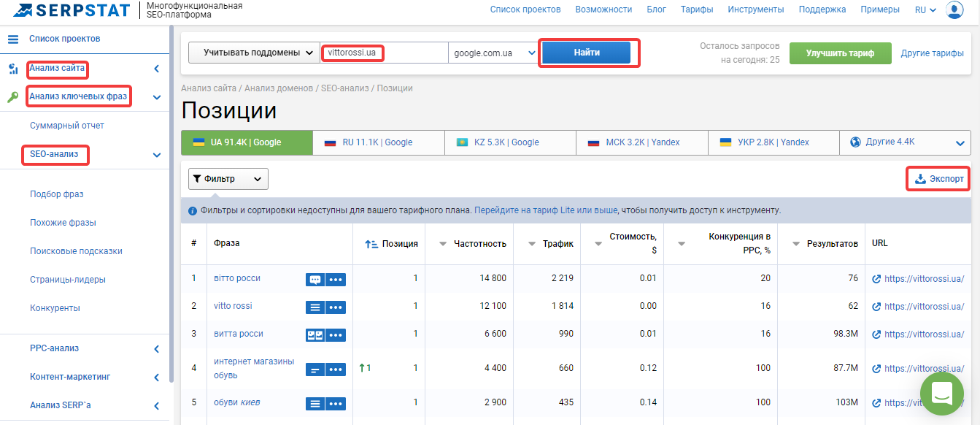Open the Учитывать поддомены dropdown
The height and width of the screenshot is (425, 980).
tap(254, 53)
